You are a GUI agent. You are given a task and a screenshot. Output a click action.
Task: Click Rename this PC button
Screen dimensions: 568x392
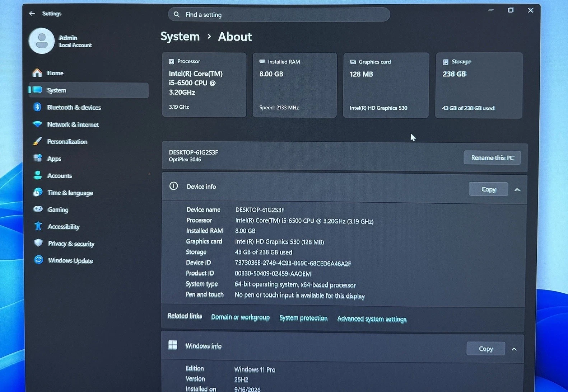pos(492,158)
